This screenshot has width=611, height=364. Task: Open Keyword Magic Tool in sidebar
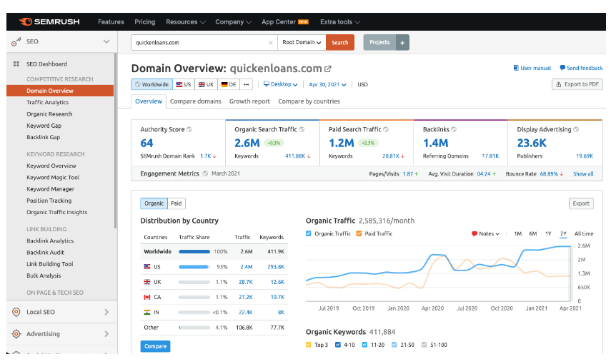(53, 178)
